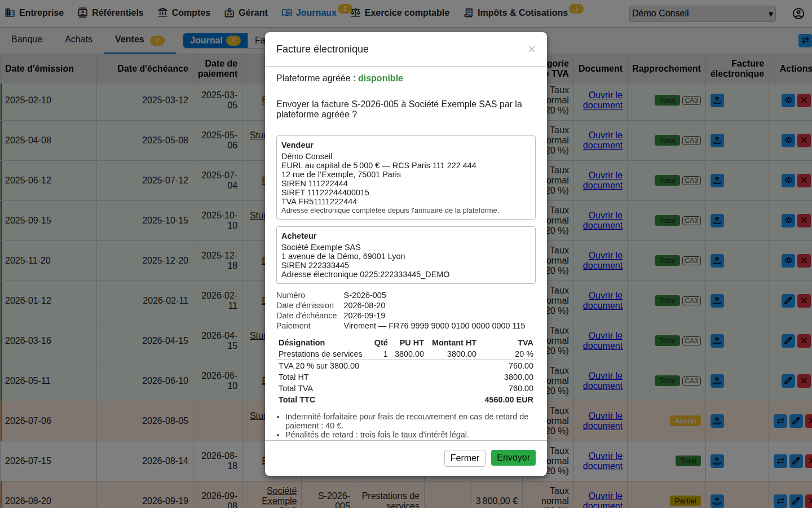The height and width of the screenshot is (508, 812).
Task: Open the Gérant menu
Action: (x=246, y=13)
